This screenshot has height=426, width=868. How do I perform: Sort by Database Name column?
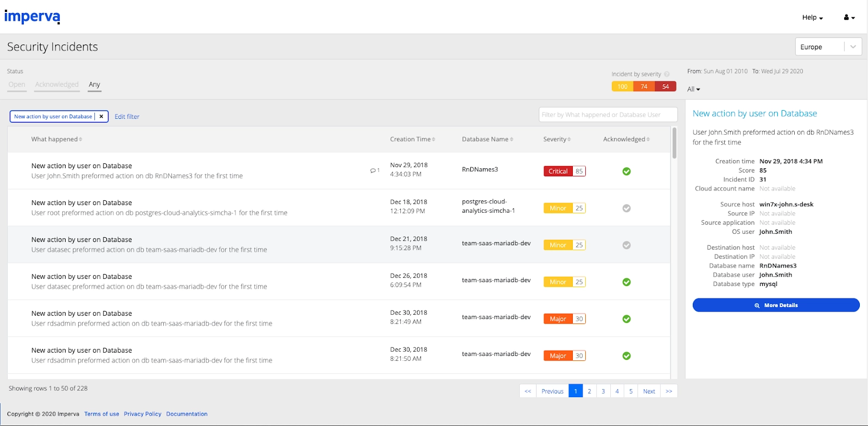(x=487, y=139)
